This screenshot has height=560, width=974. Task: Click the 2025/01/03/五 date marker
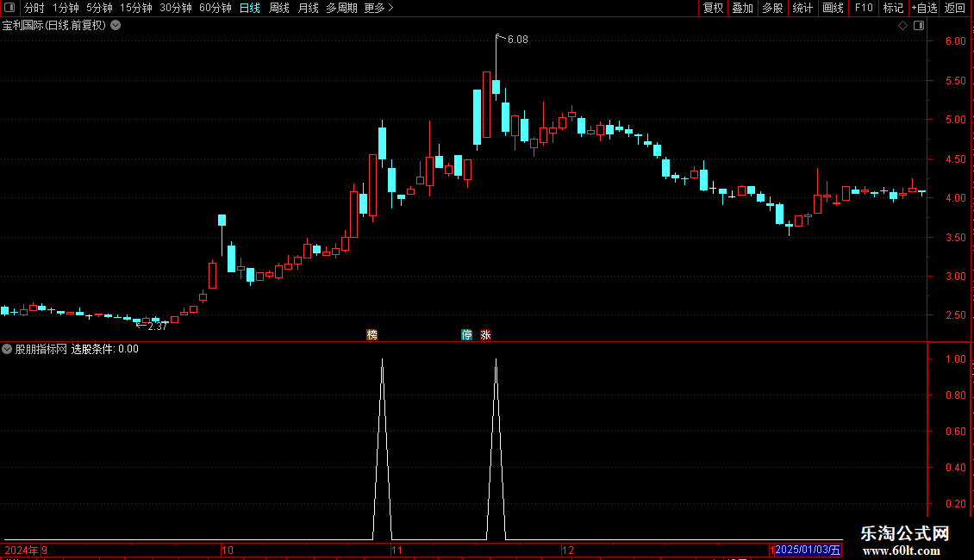click(x=808, y=550)
